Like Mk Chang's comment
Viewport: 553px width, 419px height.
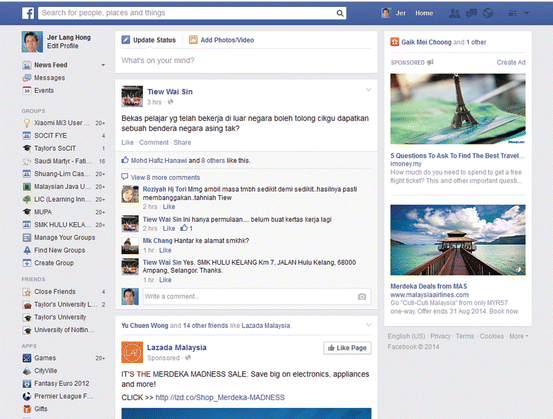click(165, 250)
